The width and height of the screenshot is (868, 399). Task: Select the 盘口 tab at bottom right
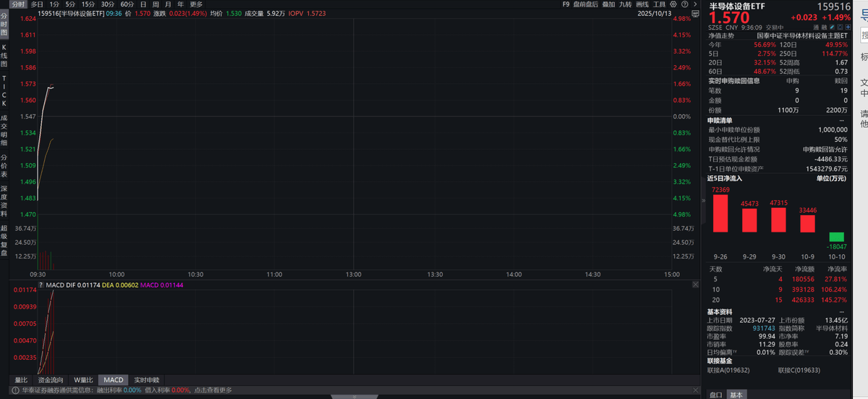[715, 395]
